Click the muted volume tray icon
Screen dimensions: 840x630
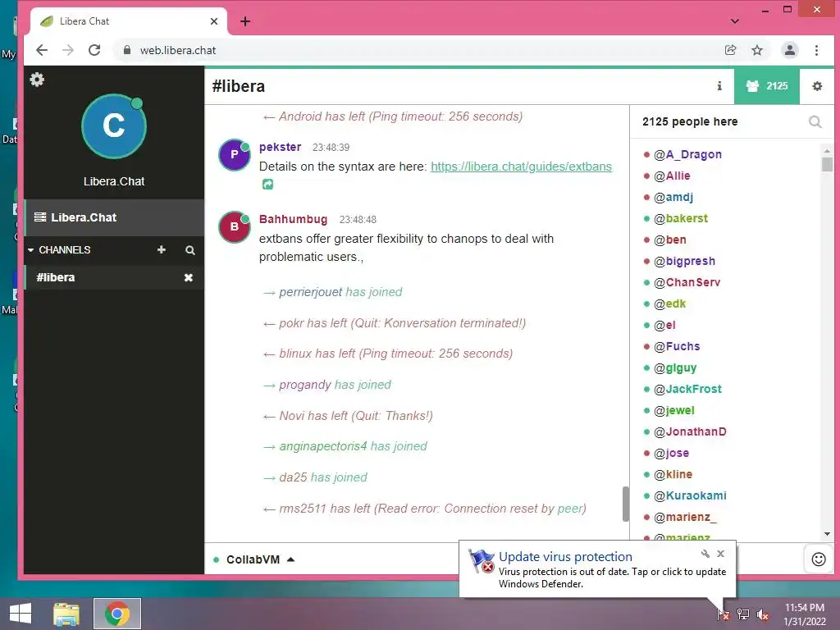pos(763,614)
